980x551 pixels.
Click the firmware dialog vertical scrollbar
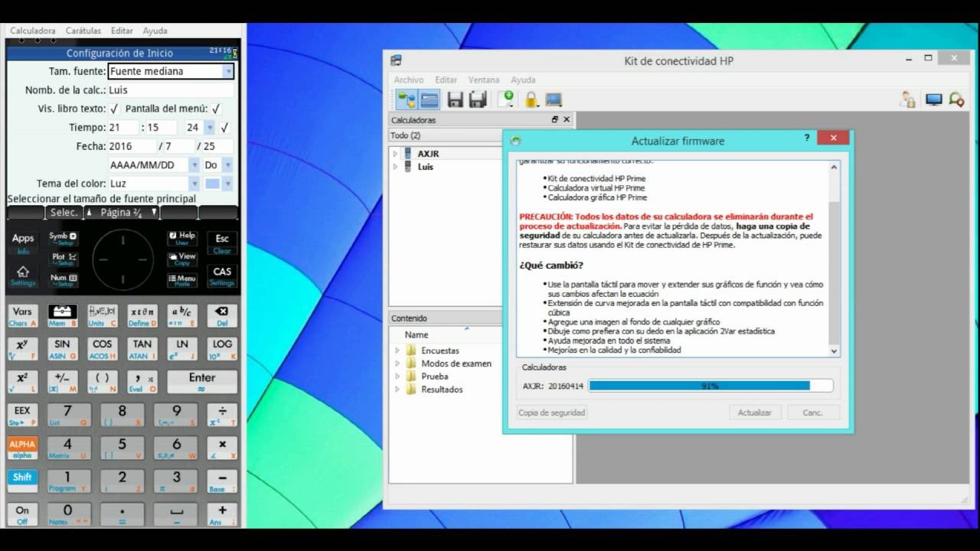(835, 258)
